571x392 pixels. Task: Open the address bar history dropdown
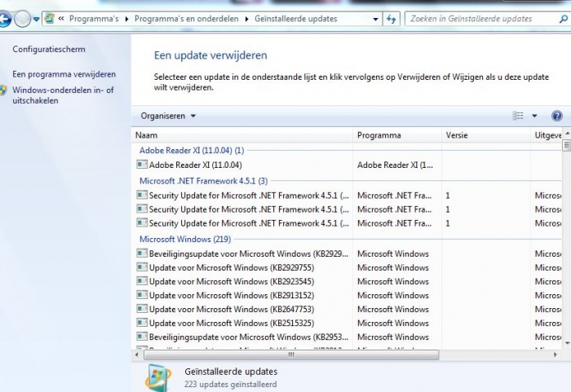pos(375,19)
